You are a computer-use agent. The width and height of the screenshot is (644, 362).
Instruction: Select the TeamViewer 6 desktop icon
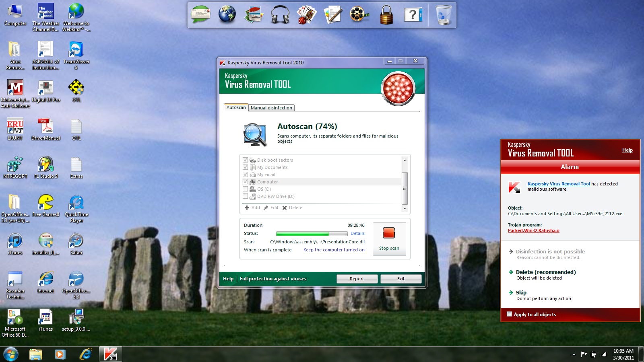click(x=76, y=56)
